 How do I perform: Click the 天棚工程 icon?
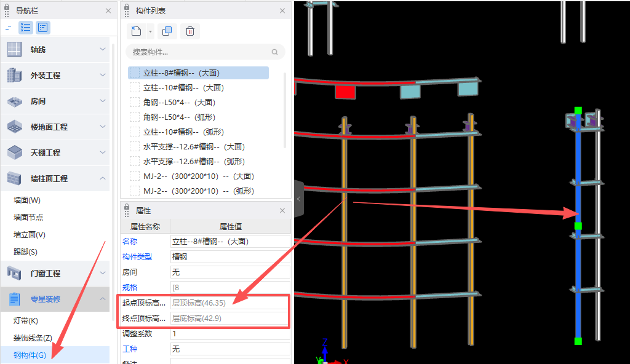tap(14, 152)
